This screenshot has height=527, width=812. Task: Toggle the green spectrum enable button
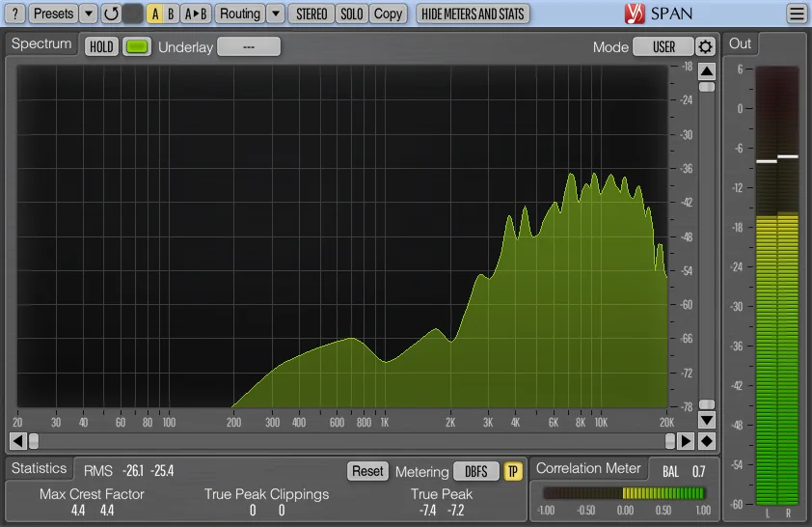point(137,46)
